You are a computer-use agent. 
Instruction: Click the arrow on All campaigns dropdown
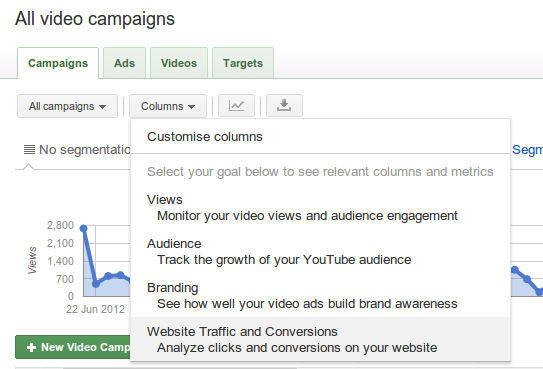(x=102, y=107)
